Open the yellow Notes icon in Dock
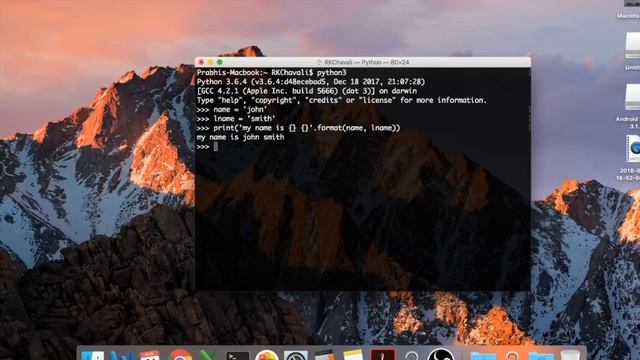The image size is (640, 360). tap(353, 355)
